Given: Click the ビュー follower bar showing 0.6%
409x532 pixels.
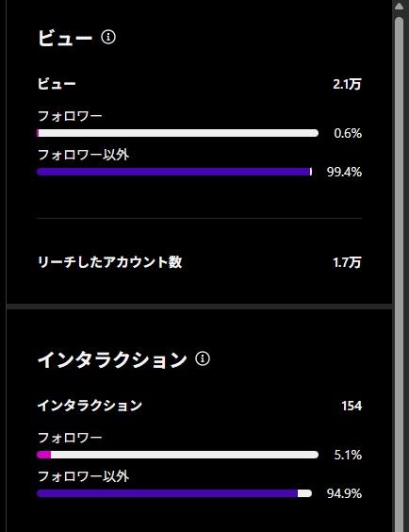Looking at the screenshot, I should pyautogui.click(x=177, y=133).
